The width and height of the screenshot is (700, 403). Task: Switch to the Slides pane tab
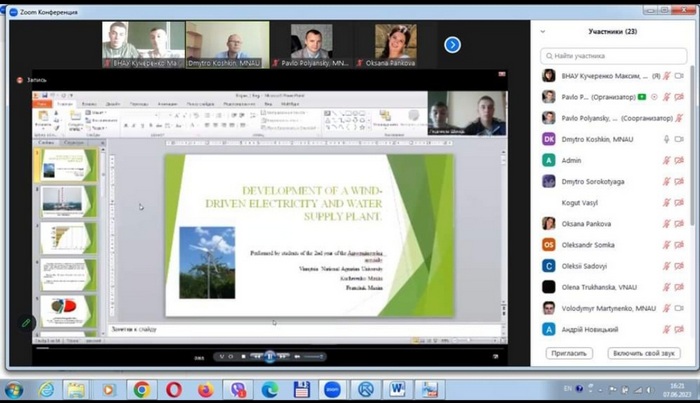point(46,142)
